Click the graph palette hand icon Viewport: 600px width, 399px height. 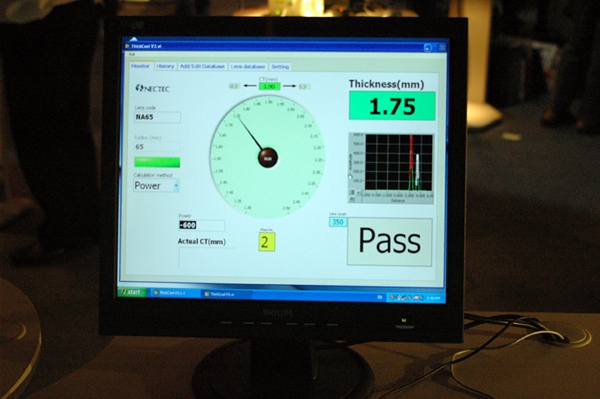click(x=350, y=176)
